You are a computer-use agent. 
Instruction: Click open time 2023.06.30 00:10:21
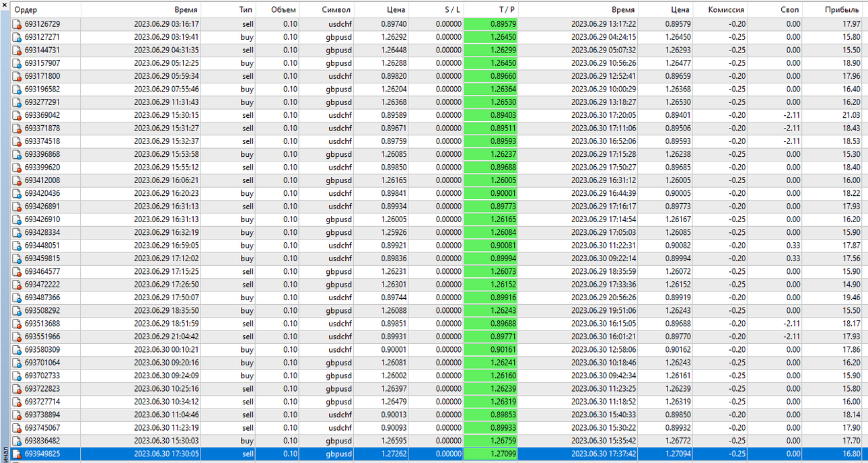[166, 350]
